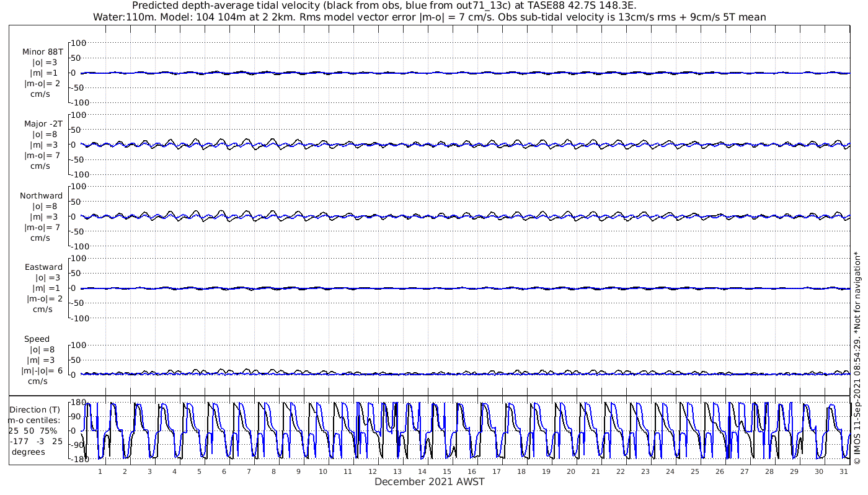Click the 'Major -2T' panel label

[43, 124]
